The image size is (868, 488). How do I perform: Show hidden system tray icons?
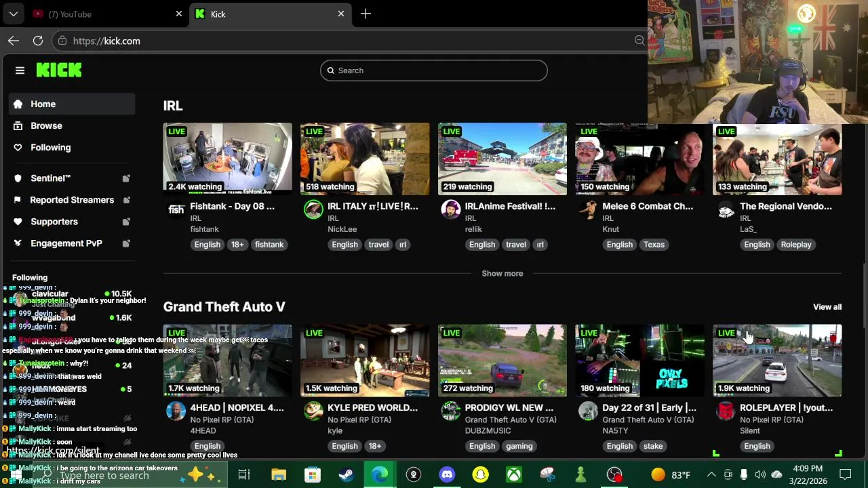[711, 474]
